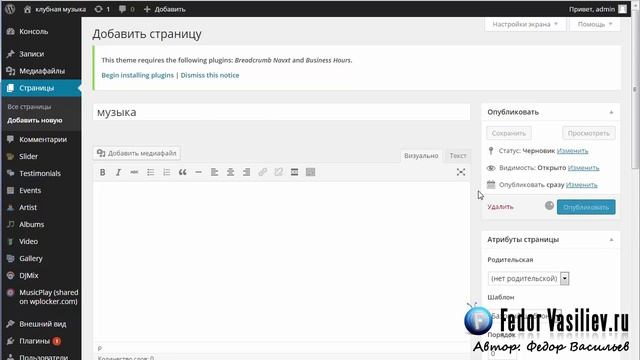Viewport: 640px width, 360px height.
Task: Click the Сохранить draft button
Action: click(509, 133)
